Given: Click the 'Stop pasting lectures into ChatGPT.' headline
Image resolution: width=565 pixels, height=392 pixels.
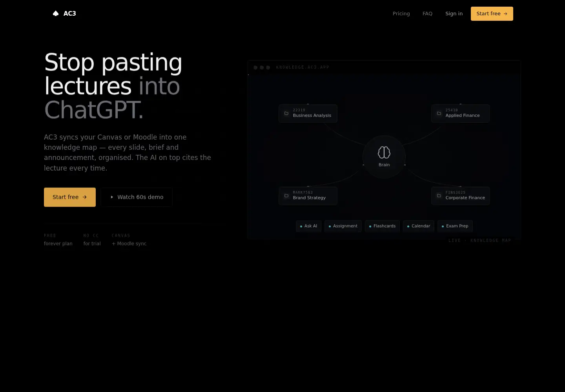Looking at the screenshot, I should click(113, 86).
